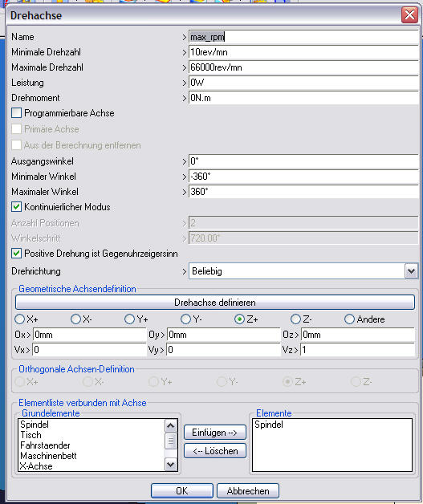Select the X+ radio button in Geometrische Achsendefinition

tap(19, 319)
